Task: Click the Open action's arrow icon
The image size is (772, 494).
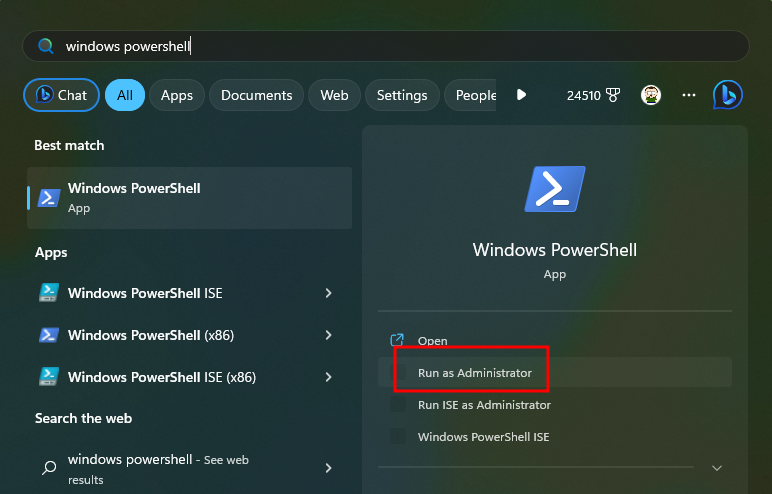Action: pyautogui.click(x=397, y=340)
